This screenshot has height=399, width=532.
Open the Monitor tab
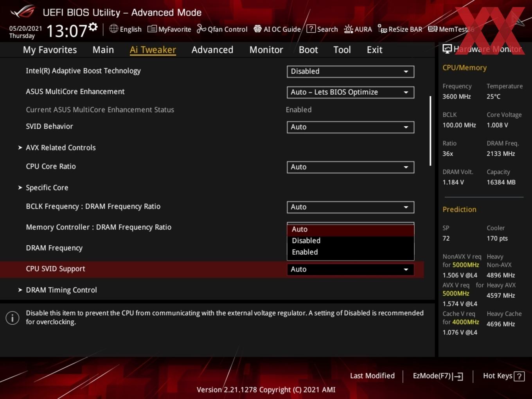(x=266, y=50)
